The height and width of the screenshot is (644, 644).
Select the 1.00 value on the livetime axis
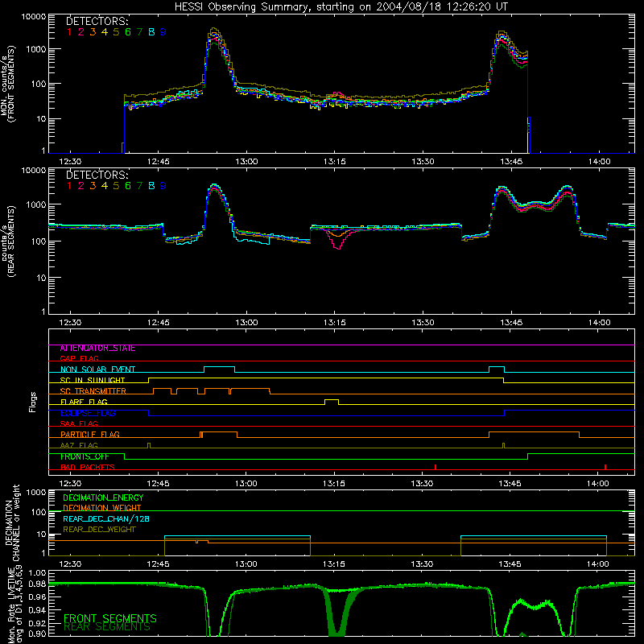click(x=37, y=573)
